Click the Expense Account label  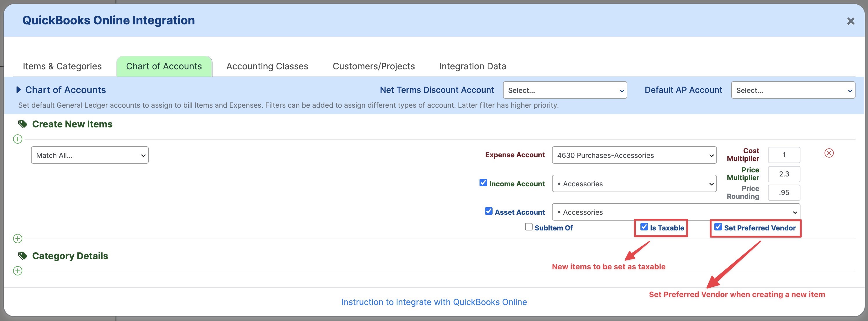515,155
